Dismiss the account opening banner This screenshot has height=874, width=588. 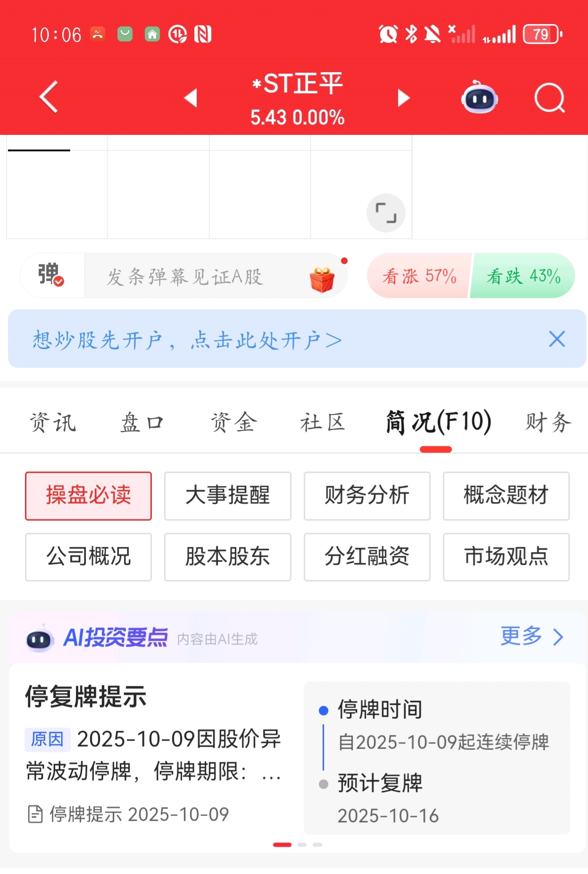coord(557,339)
